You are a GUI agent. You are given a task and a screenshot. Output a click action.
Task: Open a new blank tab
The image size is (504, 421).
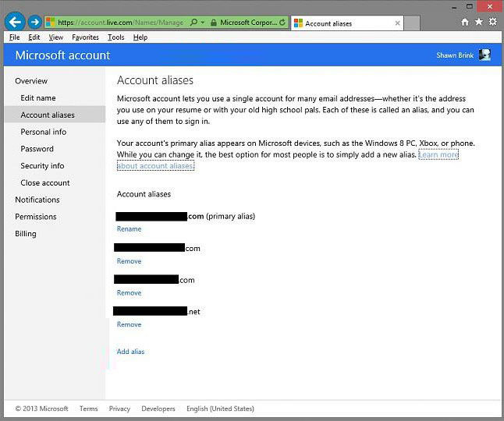[412, 23]
